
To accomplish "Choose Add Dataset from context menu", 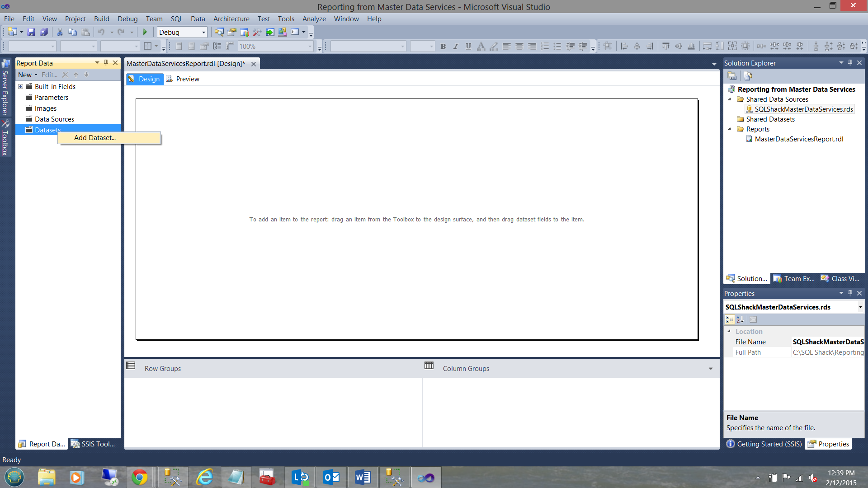I will (95, 138).
